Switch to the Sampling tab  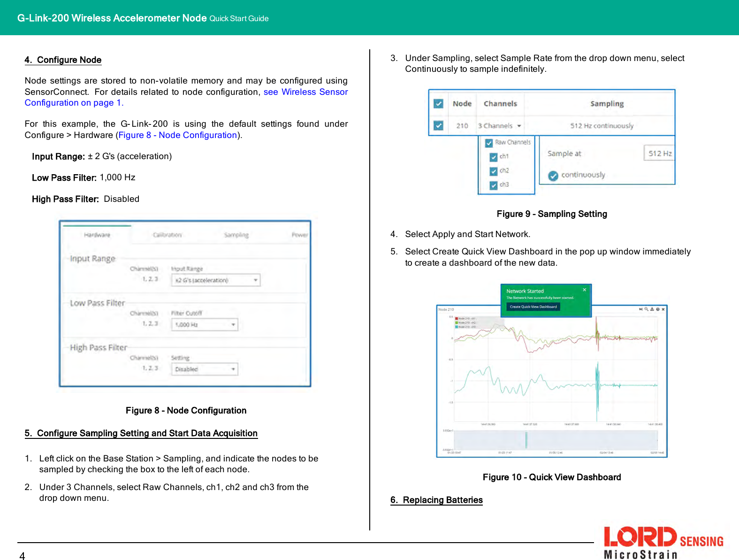click(x=236, y=235)
